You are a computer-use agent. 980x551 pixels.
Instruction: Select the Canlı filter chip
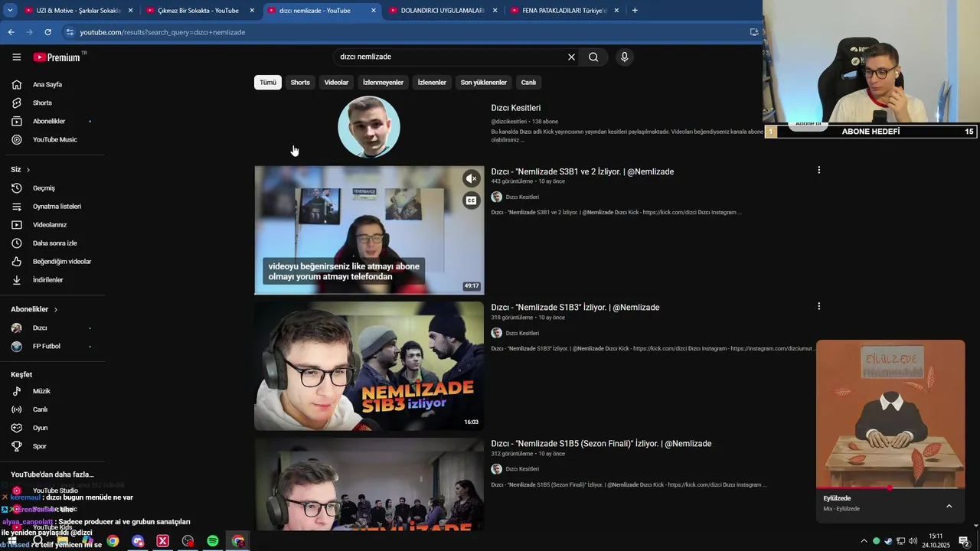[x=528, y=82]
